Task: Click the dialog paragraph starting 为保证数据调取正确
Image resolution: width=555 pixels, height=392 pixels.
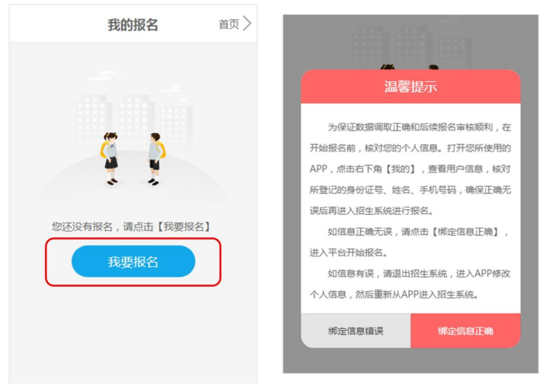Action: [410, 169]
